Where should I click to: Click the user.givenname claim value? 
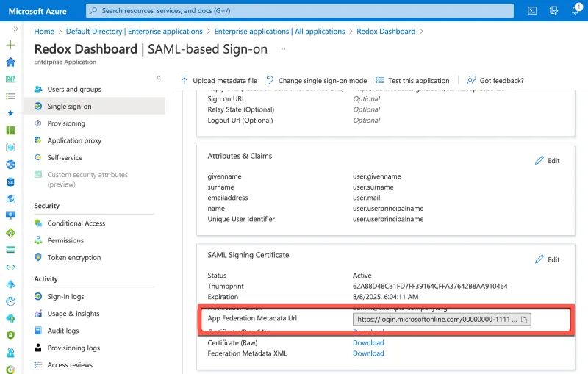(x=377, y=176)
